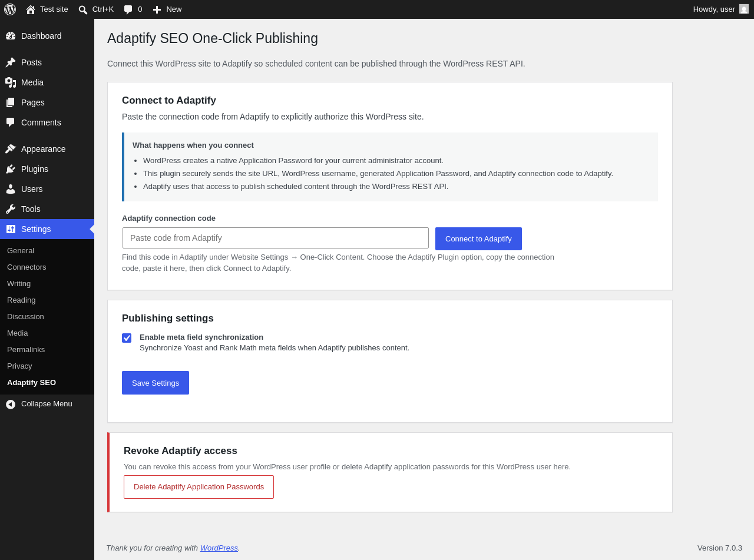Viewport: 754px width, 560px height.
Task: Click Enable meta field synchronization label
Action: point(201,337)
